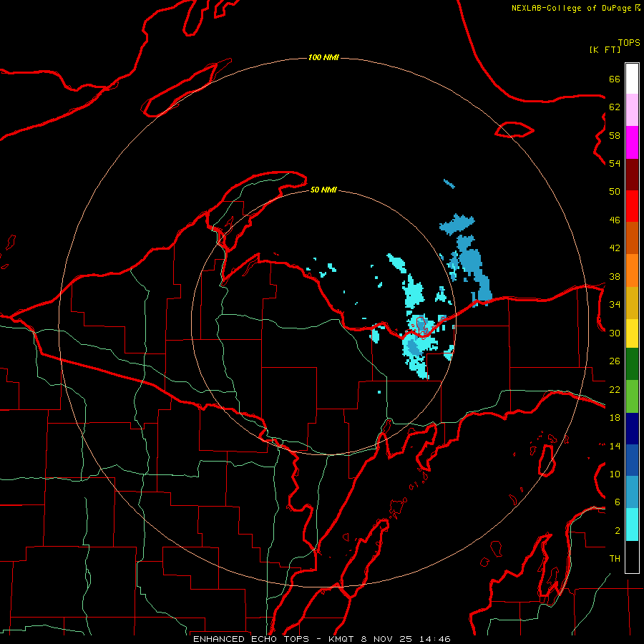
Task: Click the '42' scale value
Action: (x=615, y=248)
